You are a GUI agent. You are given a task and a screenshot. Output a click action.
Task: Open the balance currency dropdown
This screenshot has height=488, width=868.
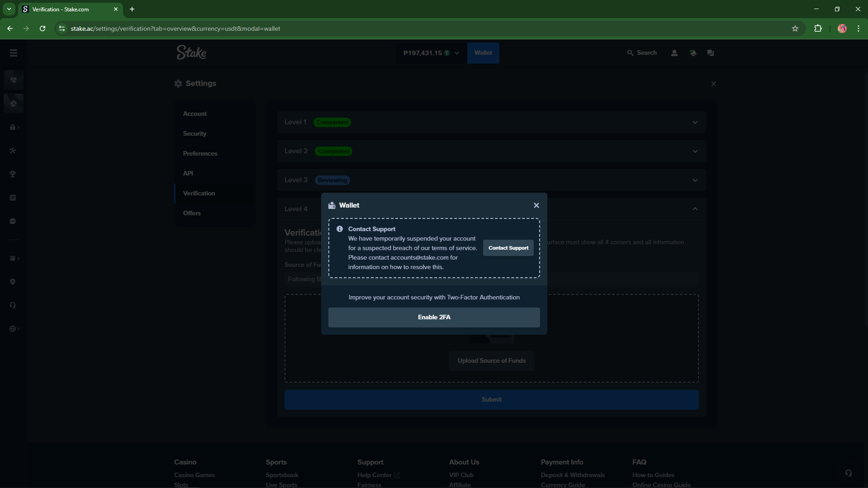click(431, 53)
